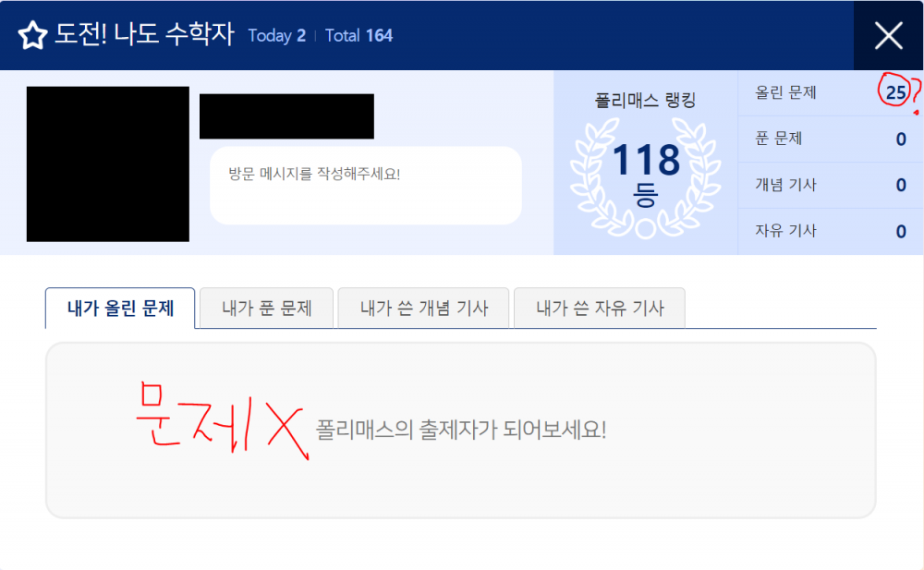Screen dimensions: 924x570
Task: Click the redacted username box
Action: (286, 116)
